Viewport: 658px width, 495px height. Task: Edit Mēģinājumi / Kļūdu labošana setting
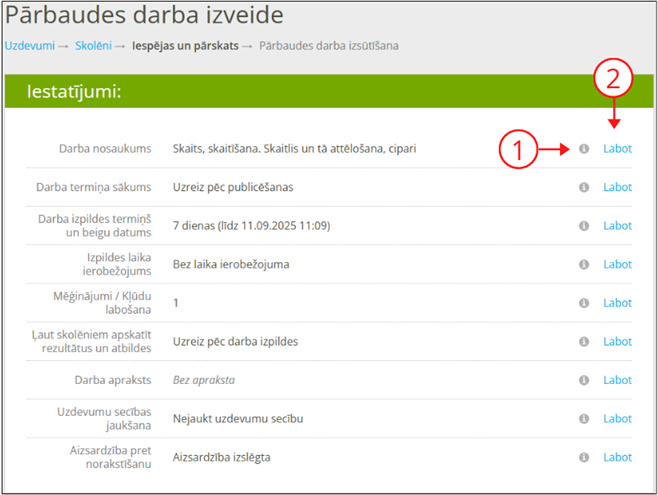coord(617,303)
